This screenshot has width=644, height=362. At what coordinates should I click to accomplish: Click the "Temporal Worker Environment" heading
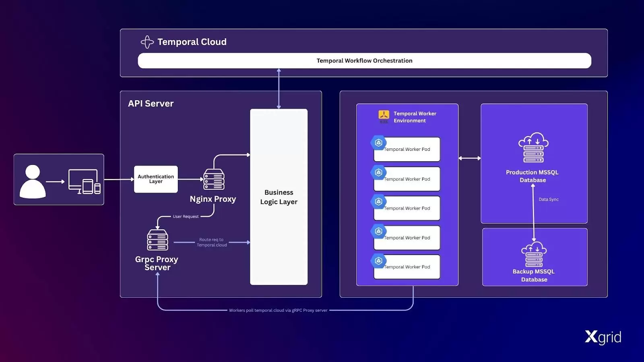click(x=415, y=117)
